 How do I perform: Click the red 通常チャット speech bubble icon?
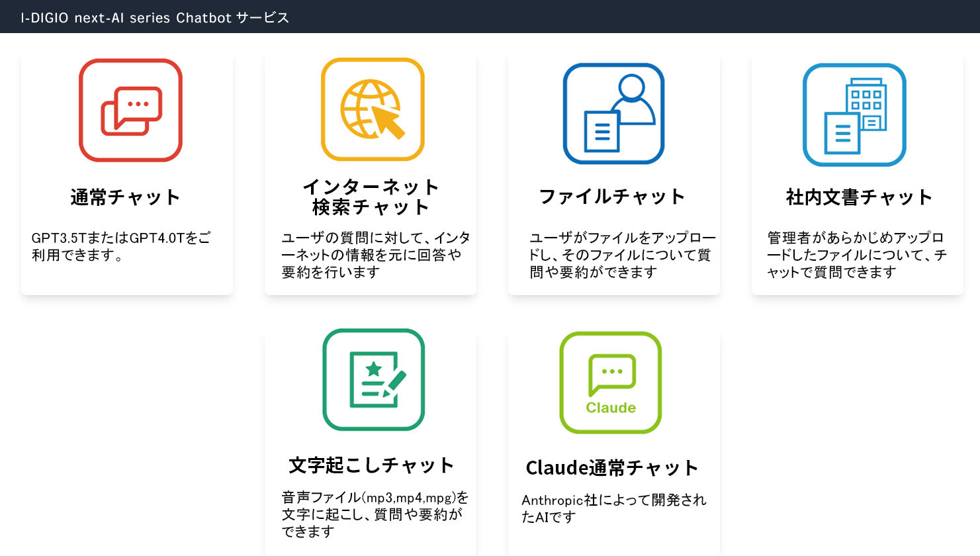click(130, 110)
